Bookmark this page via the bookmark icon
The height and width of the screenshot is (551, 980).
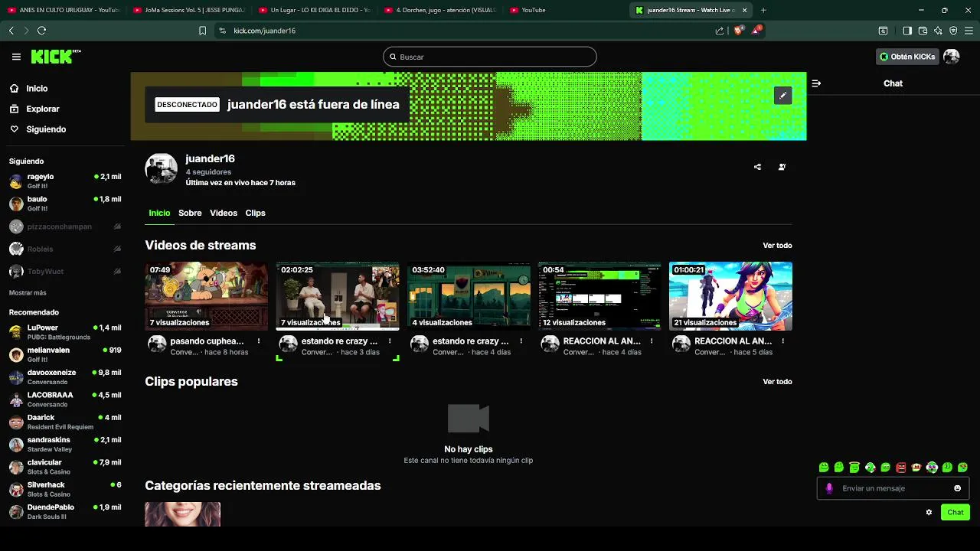tap(202, 31)
